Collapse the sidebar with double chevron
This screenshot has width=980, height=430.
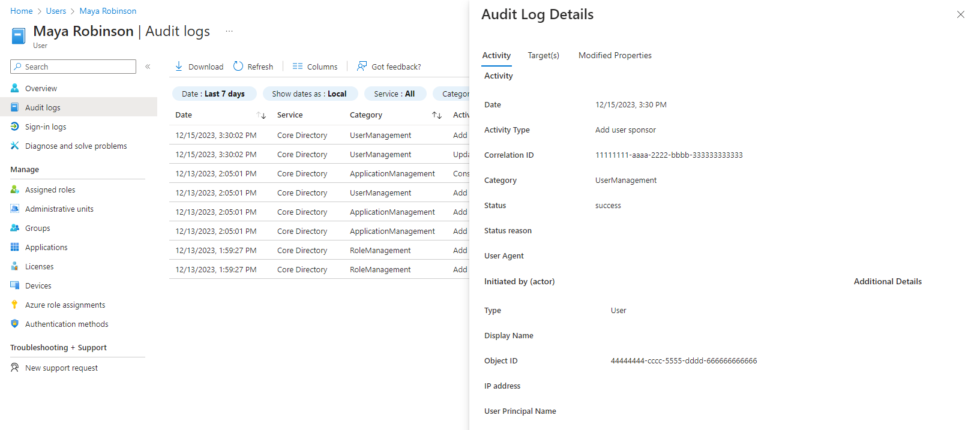tap(148, 67)
